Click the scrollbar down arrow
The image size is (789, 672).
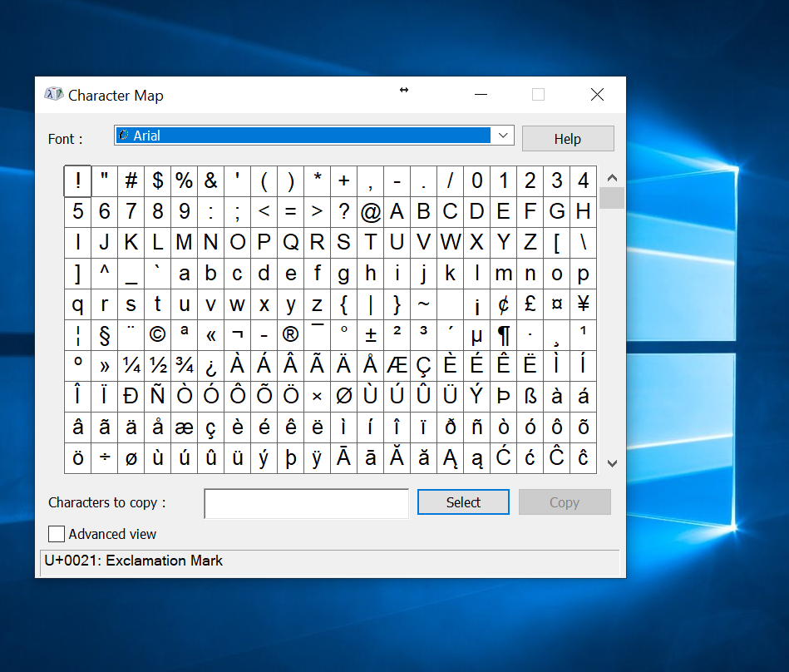click(612, 463)
